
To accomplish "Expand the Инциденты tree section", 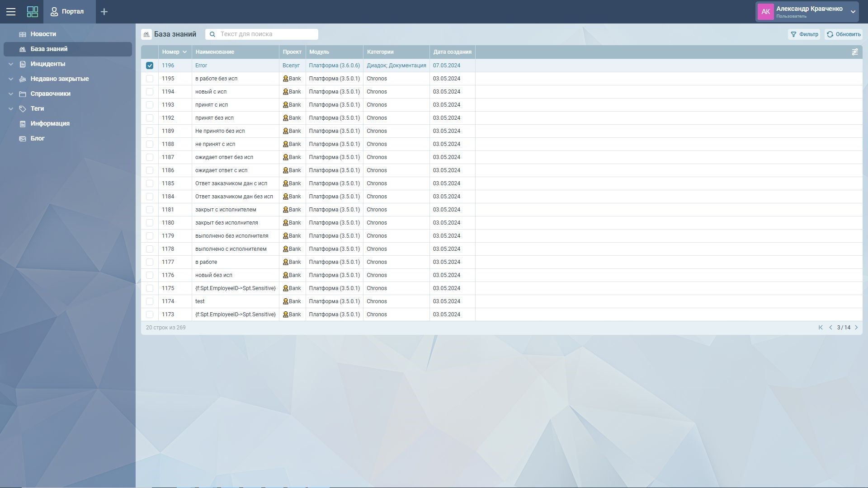I will point(11,64).
